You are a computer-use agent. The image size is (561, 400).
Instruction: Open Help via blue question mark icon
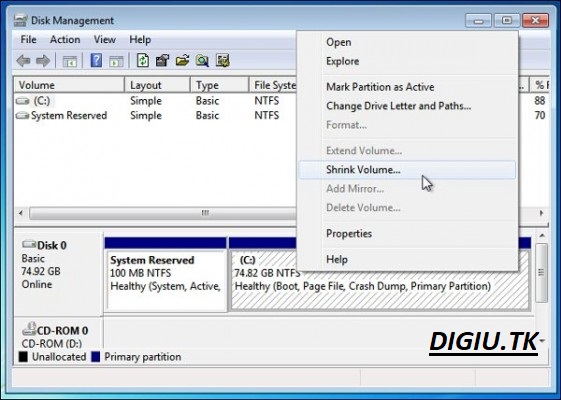[96, 60]
